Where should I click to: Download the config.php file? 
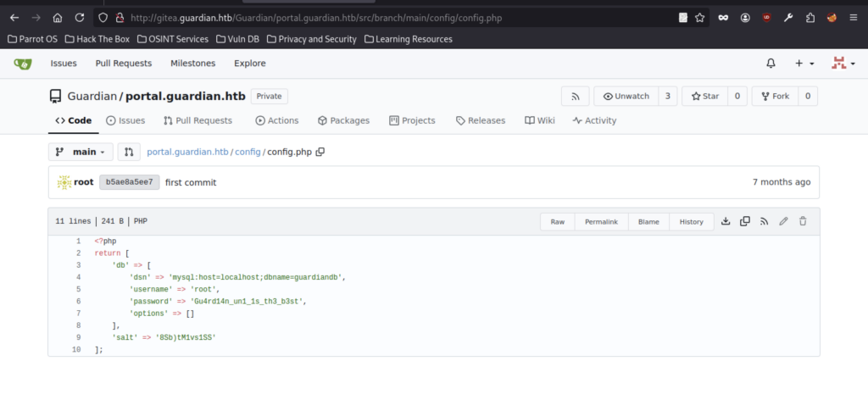point(726,221)
